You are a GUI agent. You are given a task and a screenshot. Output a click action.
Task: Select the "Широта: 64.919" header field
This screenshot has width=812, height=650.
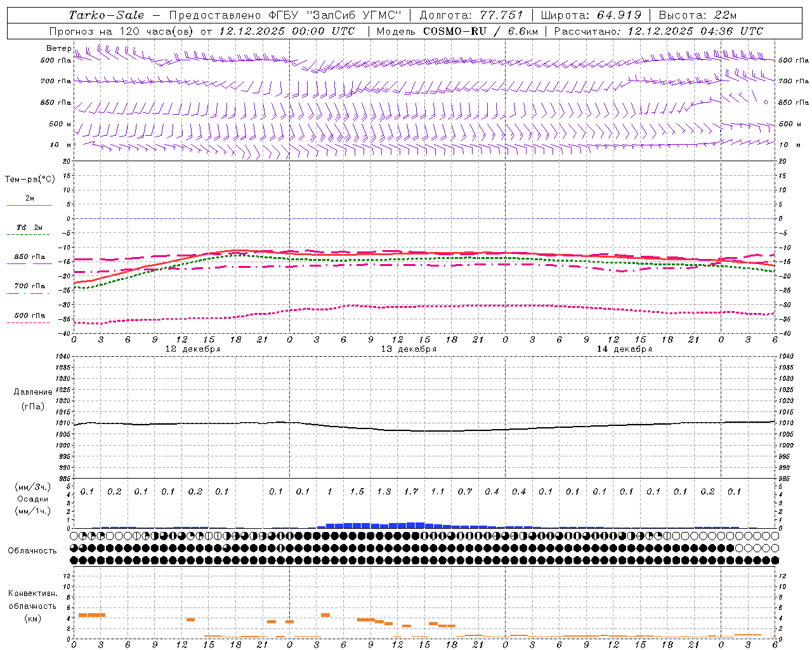[591, 15]
